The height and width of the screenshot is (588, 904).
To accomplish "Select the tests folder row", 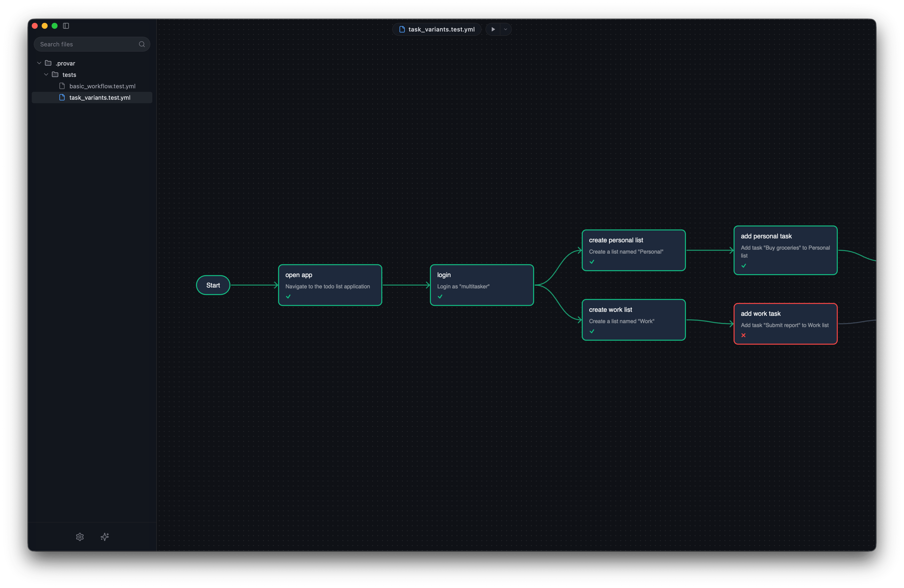I will pyautogui.click(x=92, y=74).
